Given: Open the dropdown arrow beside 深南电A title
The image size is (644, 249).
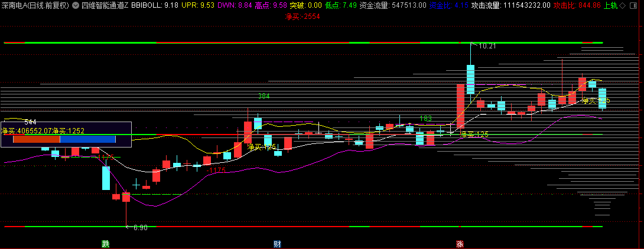Looking at the screenshot, I should point(75,5).
